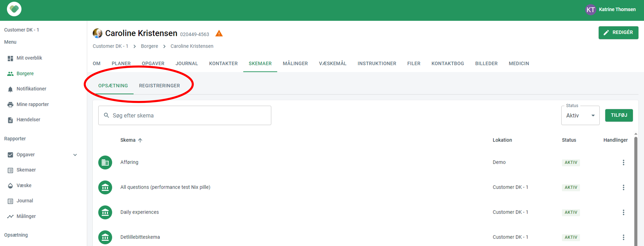This screenshot has width=644, height=246.
Task: Click the Katrine Thomsen user name
Action: pyautogui.click(x=617, y=10)
